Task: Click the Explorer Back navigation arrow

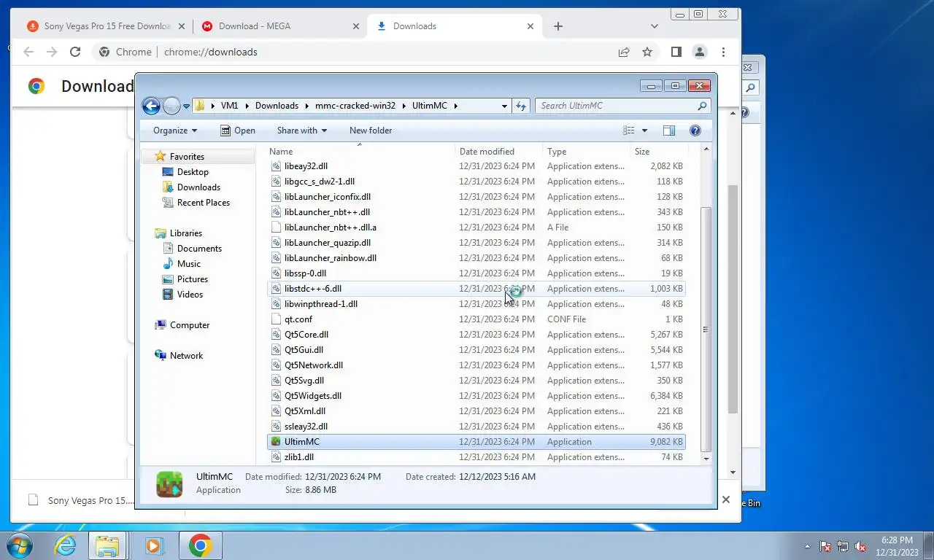Action: tap(151, 106)
